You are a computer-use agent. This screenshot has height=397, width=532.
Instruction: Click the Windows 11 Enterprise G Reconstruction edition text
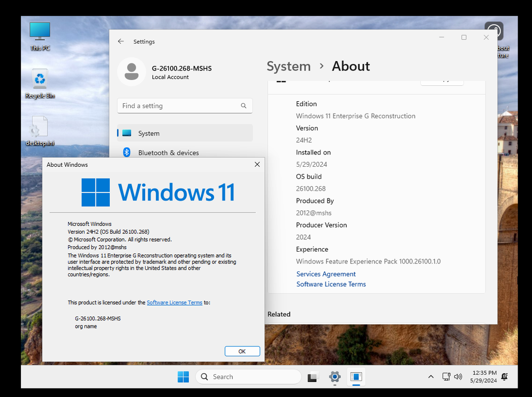point(356,116)
